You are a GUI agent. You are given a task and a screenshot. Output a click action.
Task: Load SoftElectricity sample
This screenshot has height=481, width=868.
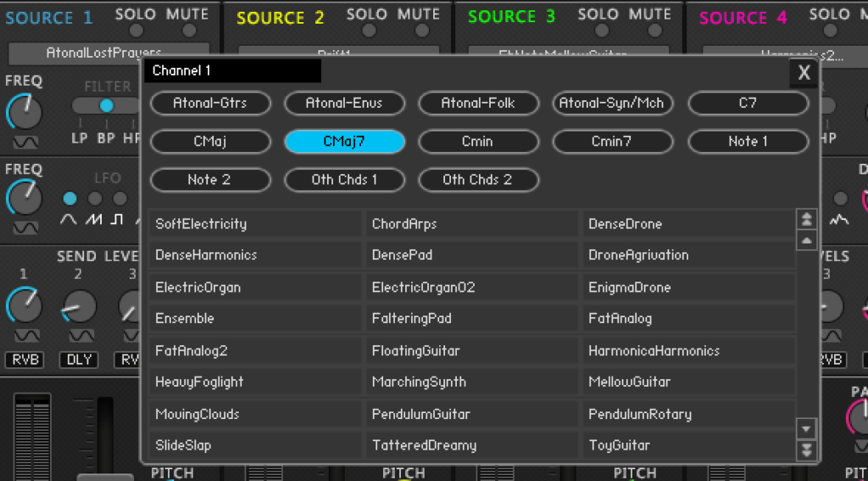click(x=255, y=225)
